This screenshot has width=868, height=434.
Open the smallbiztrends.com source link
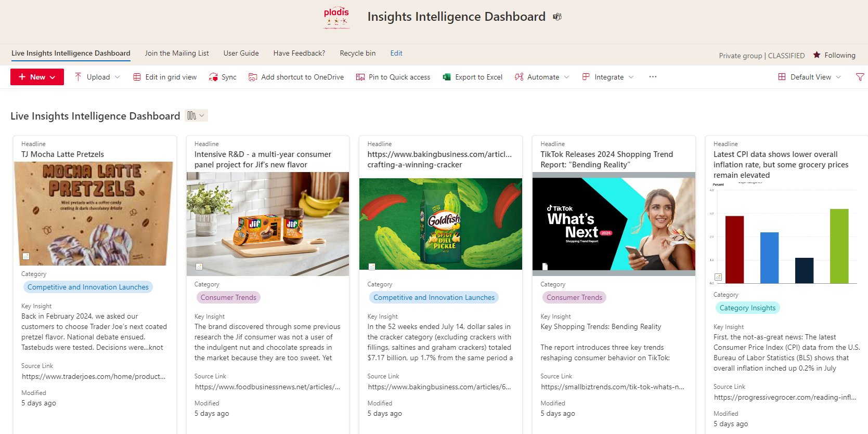pos(613,387)
